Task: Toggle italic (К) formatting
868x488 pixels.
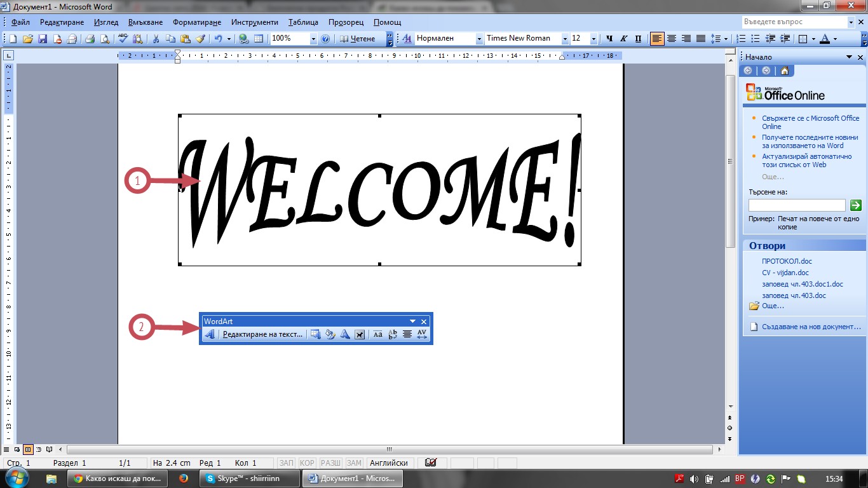Action: click(x=623, y=39)
